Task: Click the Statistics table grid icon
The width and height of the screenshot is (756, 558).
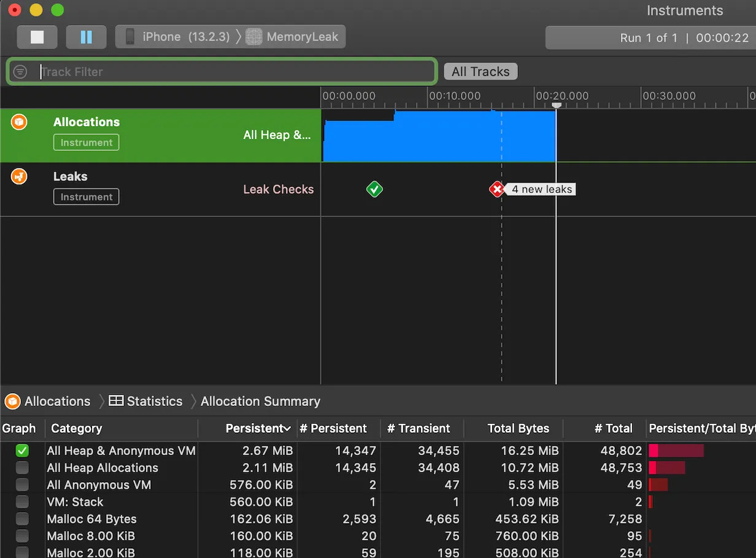Action: click(116, 400)
